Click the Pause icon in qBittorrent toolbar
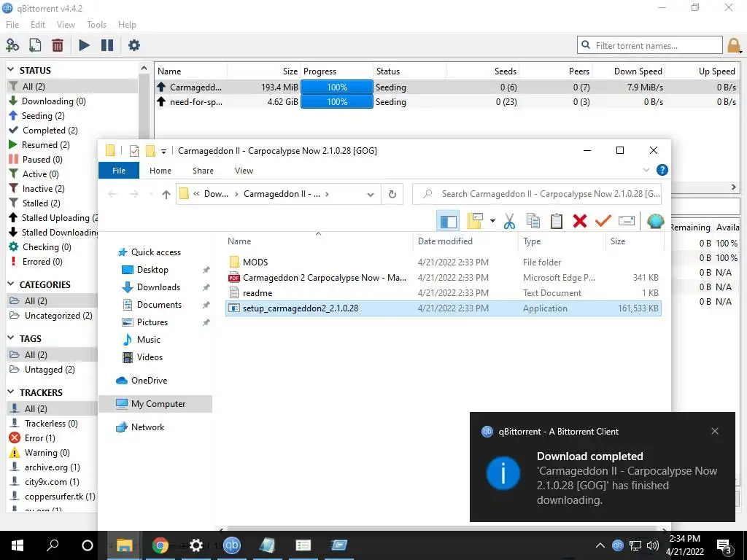This screenshot has height=560, width=747. pos(107,45)
